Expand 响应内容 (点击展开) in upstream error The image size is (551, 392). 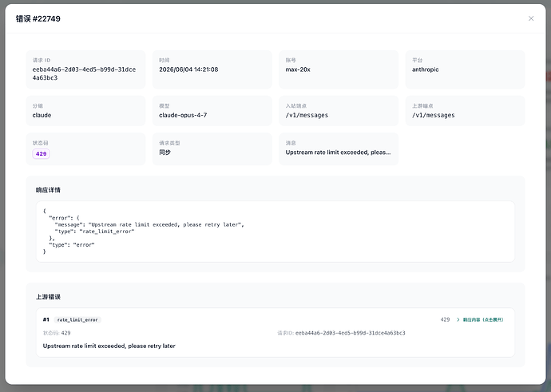tap(480, 319)
